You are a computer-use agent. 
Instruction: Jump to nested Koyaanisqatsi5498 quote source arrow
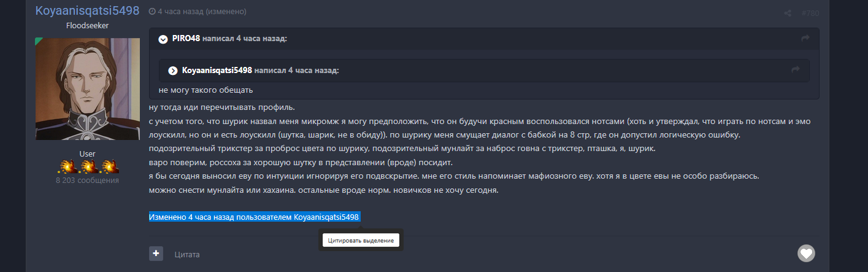click(x=795, y=70)
